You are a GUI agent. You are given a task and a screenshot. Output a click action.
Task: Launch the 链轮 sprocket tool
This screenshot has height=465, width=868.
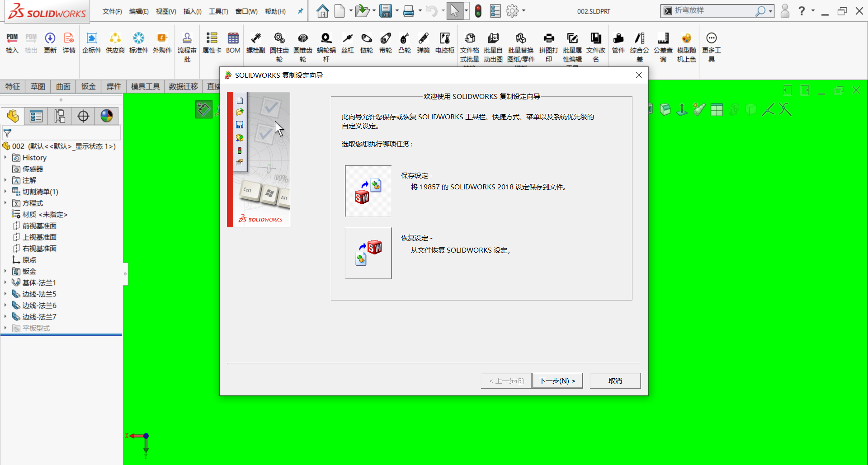click(x=367, y=43)
